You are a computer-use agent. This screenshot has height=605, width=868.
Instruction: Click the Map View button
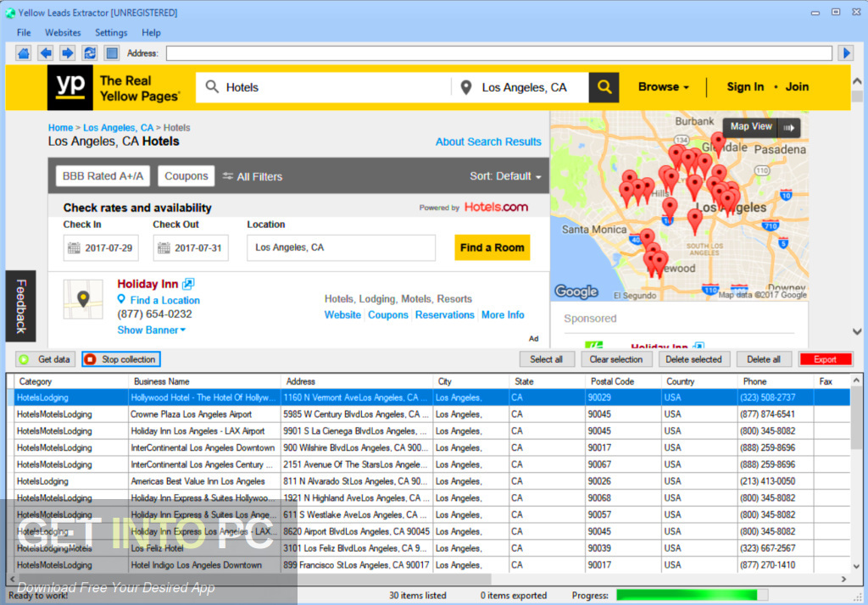tap(751, 127)
